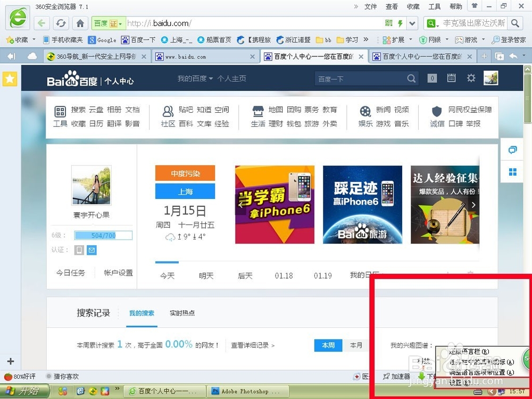Toggle the yellow favorites star panel

click(x=10, y=79)
